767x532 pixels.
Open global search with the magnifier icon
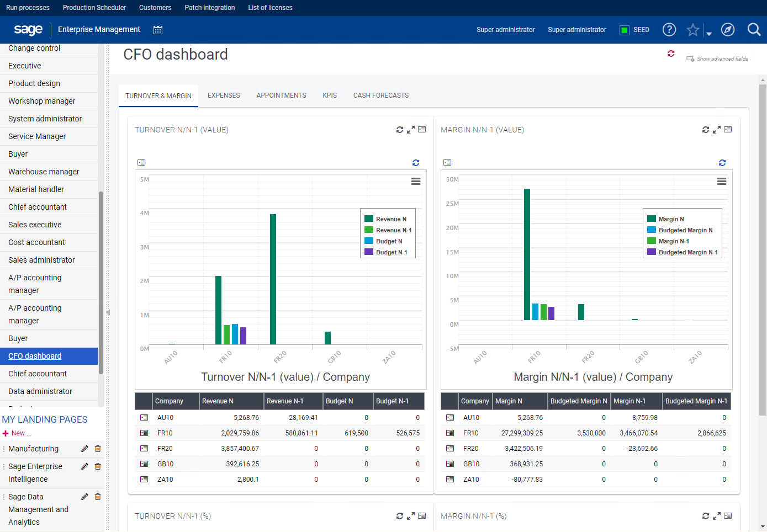point(754,29)
